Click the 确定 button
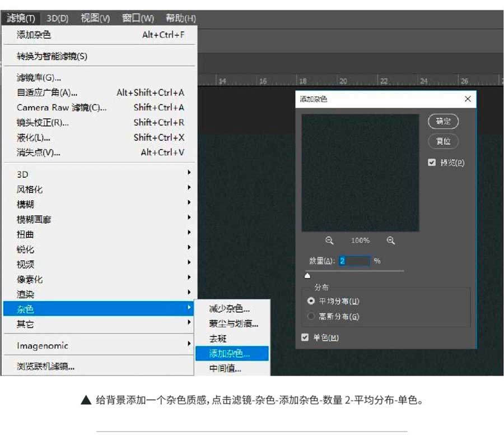 pyautogui.click(x=443, y=121)
